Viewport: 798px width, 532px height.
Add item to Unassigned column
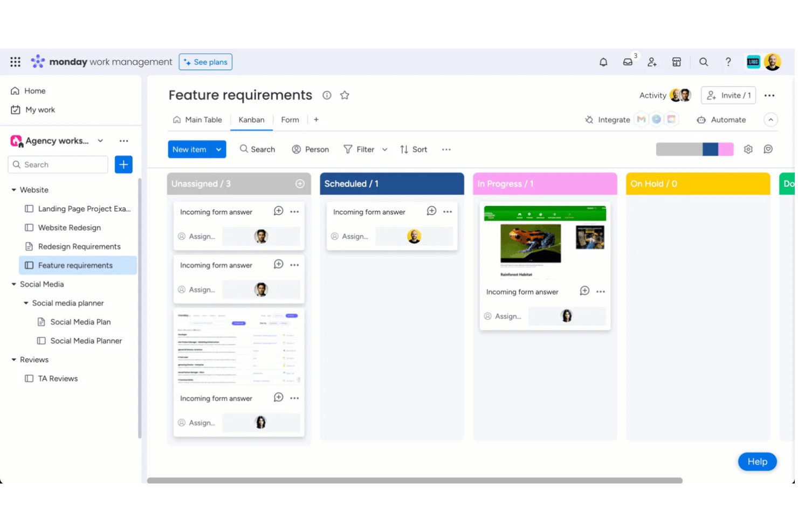[300, 184]
